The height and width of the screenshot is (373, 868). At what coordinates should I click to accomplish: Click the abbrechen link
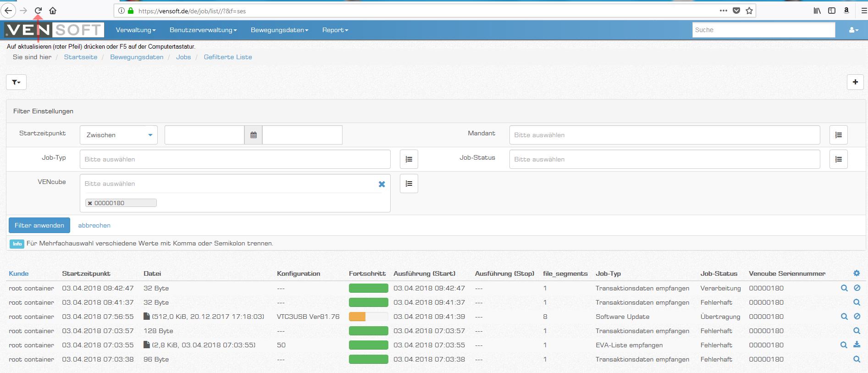click(94, 225)
